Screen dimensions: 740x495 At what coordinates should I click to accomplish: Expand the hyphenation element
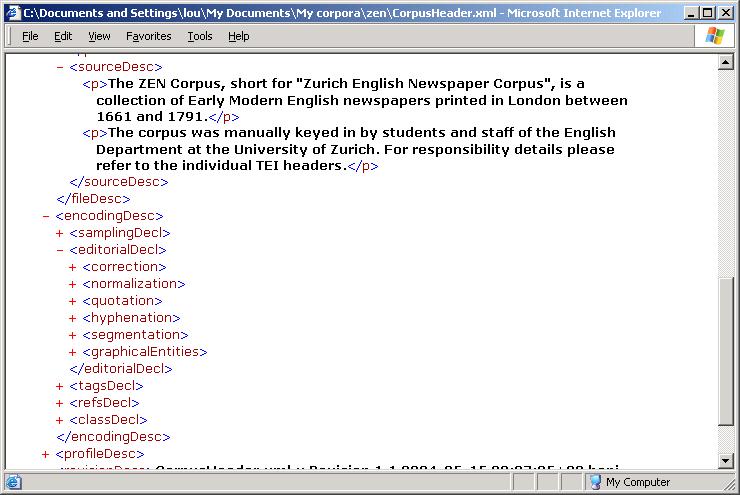click(73, 318)
